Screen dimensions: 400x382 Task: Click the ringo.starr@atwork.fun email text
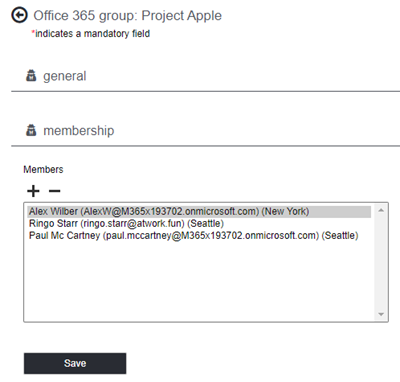pyautogui.click(x=132, y=224)
